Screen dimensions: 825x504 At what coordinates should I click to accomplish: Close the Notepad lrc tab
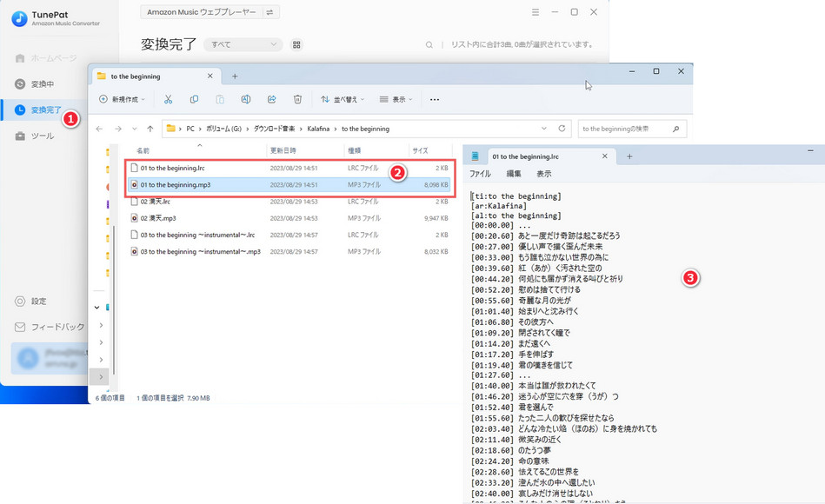[x=604, y=156]
